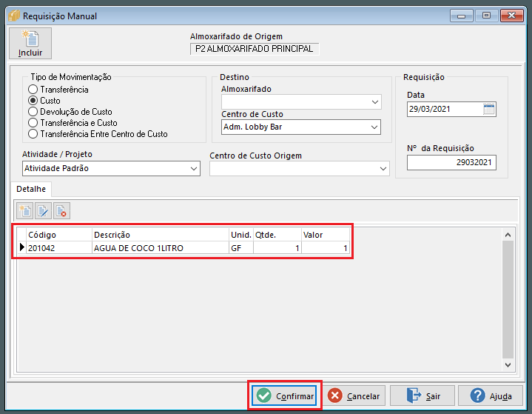Open Ajuda help button
The height and width of the screenshot is (414, 532).
[491, 395]
